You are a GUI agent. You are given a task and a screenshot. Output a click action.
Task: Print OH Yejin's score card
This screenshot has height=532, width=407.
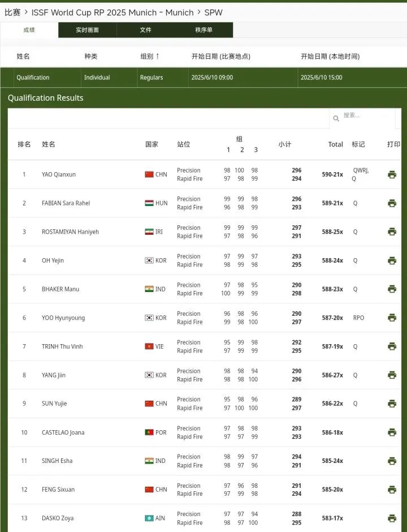click(392, 260)
